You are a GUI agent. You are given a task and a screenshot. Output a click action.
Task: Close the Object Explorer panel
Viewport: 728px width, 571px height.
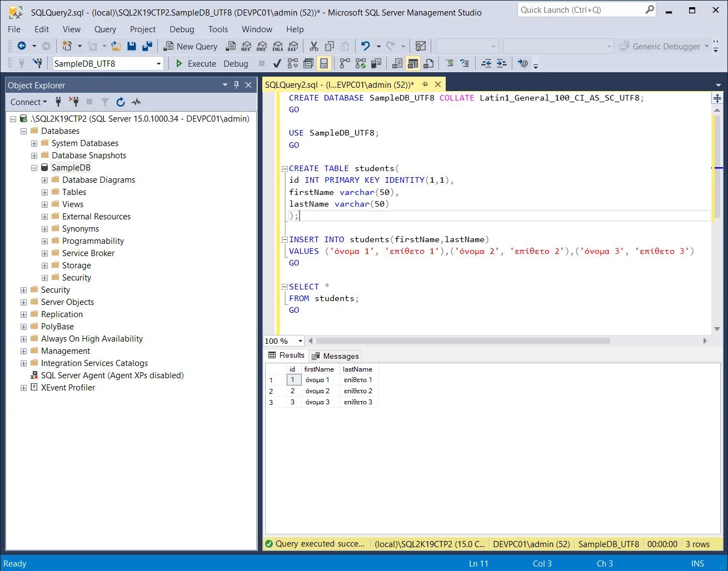tap(248, 85)
